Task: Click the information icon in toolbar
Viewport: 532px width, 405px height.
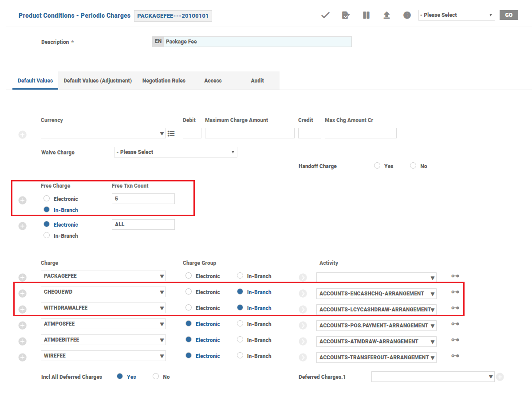Action: 407,15
